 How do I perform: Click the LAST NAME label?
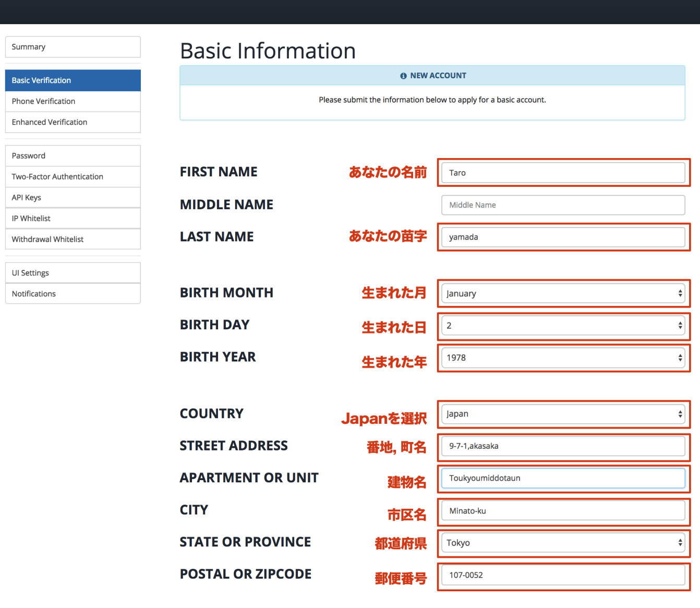[x=216, y=237]
